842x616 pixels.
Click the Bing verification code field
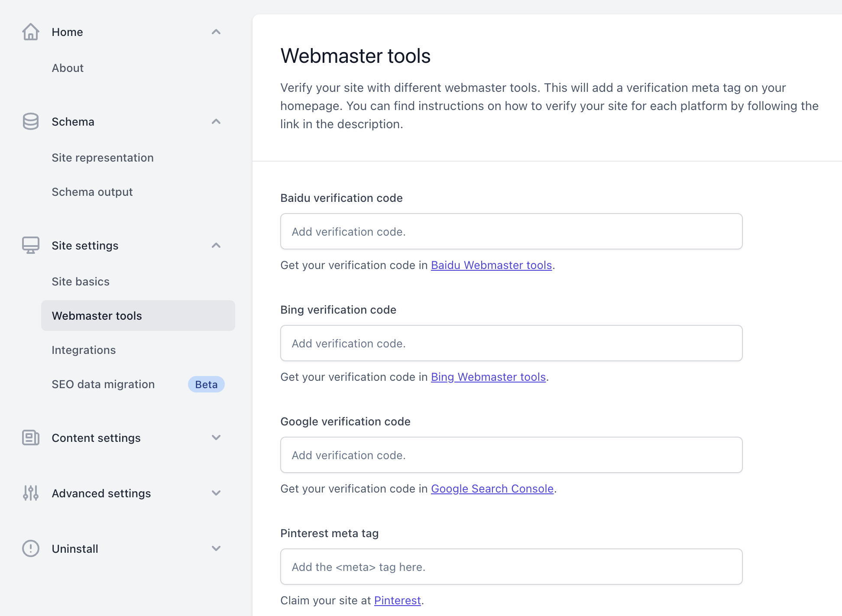click(x=511, y=343)
